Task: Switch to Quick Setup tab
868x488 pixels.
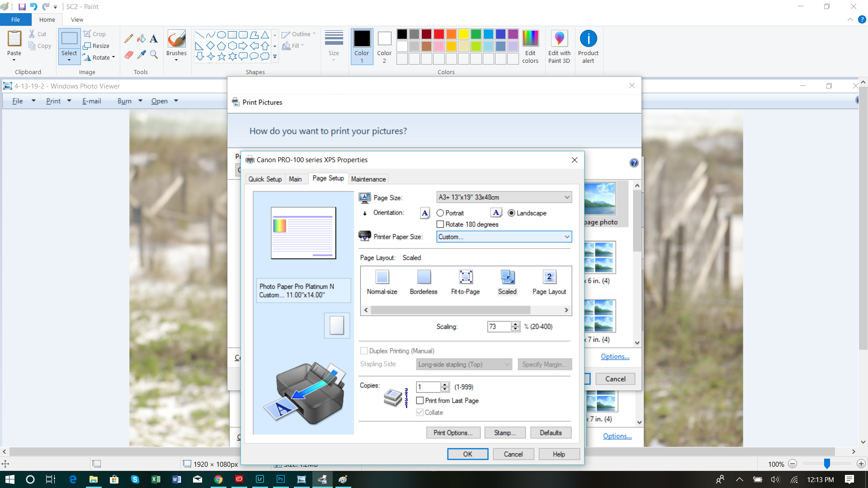Action: click(264, 179)
